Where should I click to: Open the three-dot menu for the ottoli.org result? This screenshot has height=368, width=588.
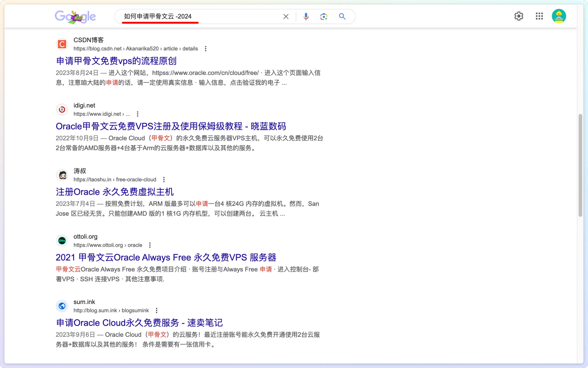(150, 245)
